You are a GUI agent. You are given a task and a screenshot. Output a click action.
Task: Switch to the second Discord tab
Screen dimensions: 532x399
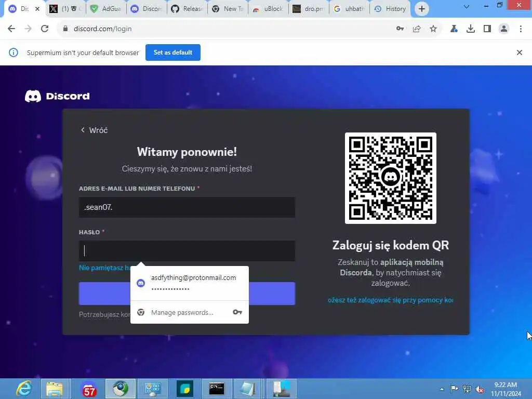point(147,9)
